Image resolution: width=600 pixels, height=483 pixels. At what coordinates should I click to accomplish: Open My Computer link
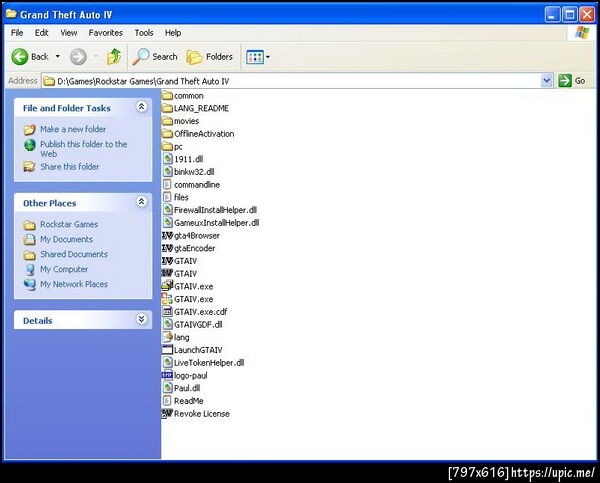(x=64, y=269)
